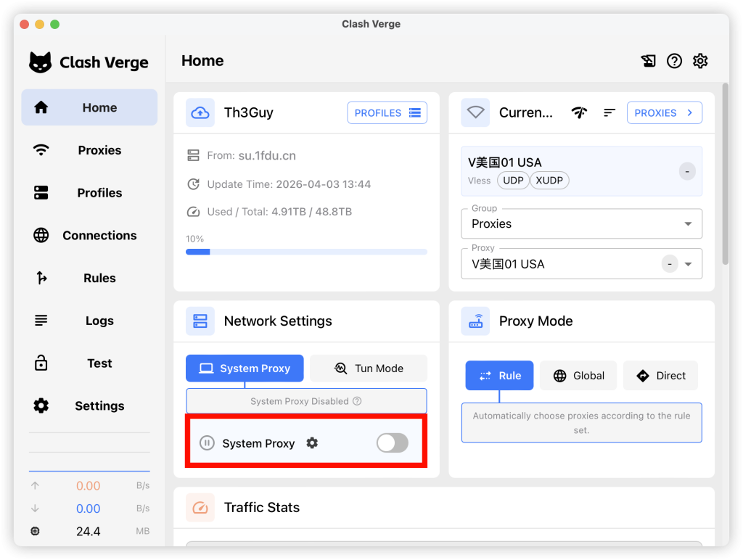
Task: Click the lightweight mode icon in header
Action: 649,61
